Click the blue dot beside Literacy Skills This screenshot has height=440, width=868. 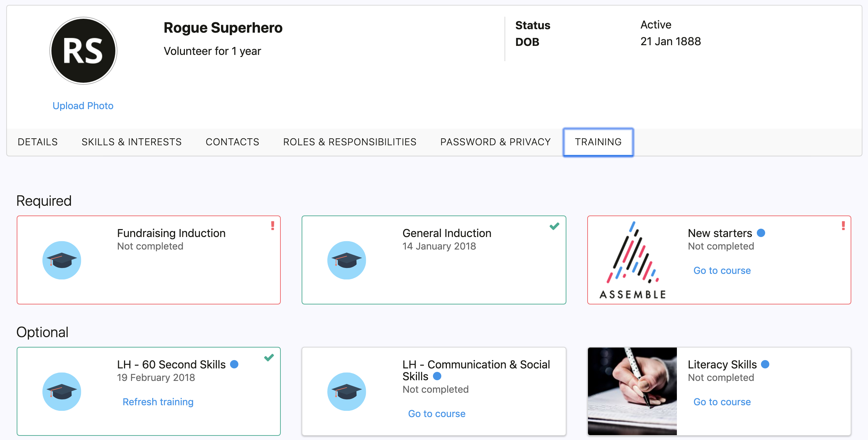765,364
